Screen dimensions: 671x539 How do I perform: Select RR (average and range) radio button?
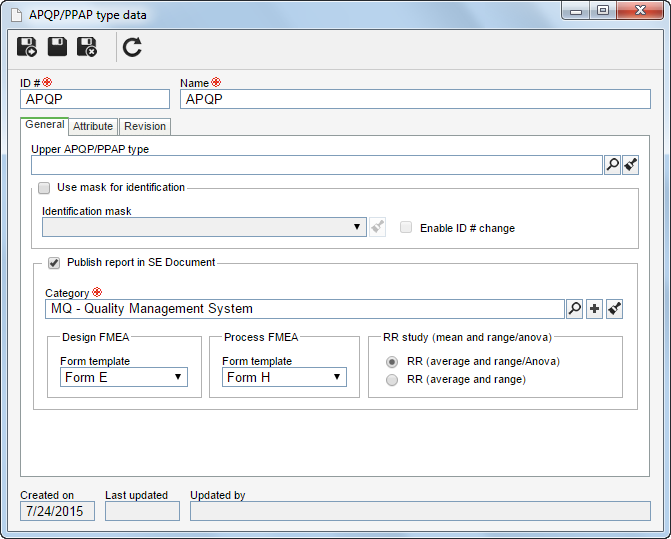click(x=392, y=380)
